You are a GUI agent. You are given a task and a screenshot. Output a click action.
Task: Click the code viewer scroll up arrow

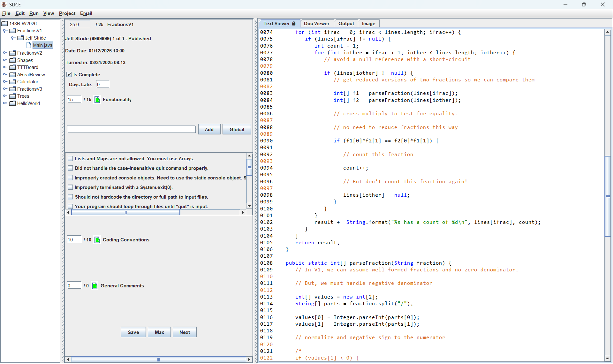point(608,32)
